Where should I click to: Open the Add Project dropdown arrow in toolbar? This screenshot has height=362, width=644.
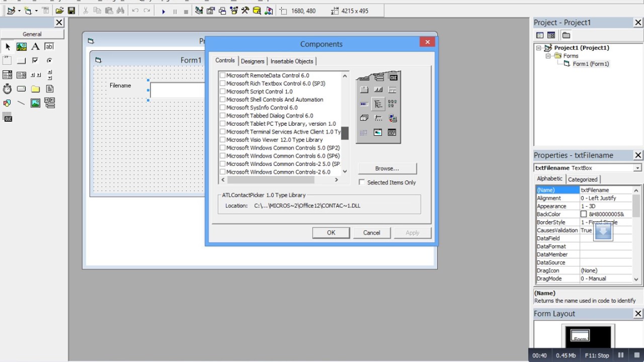click(19, 11)
